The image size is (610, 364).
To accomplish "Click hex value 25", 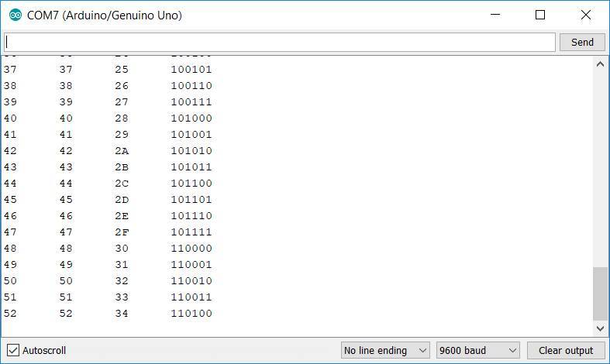I will 122,69.
